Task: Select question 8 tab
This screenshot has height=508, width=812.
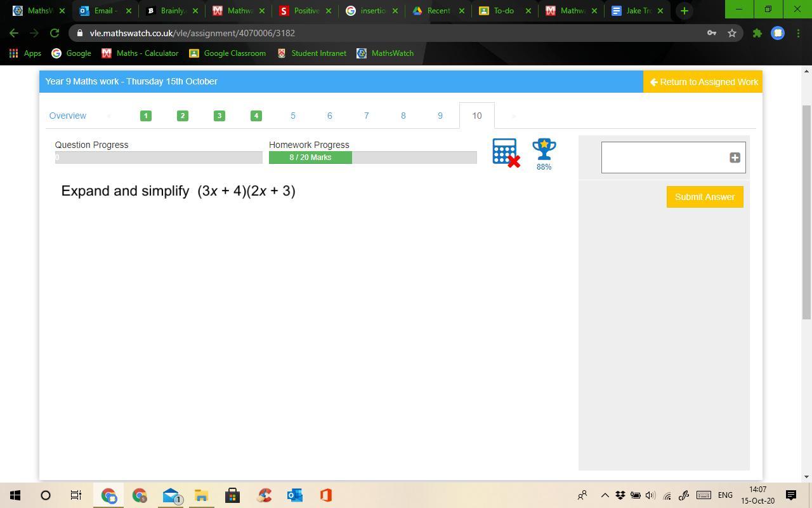Action: tap(403, 116)
